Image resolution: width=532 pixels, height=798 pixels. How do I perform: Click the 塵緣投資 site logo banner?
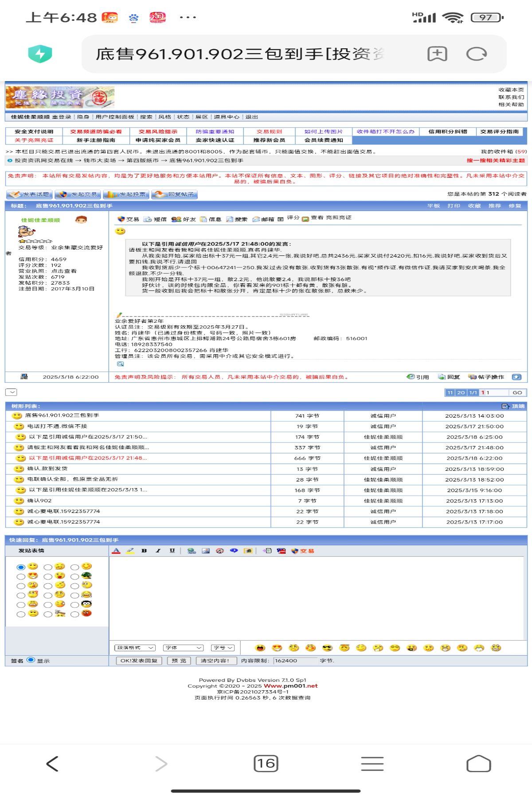(60, 97)
